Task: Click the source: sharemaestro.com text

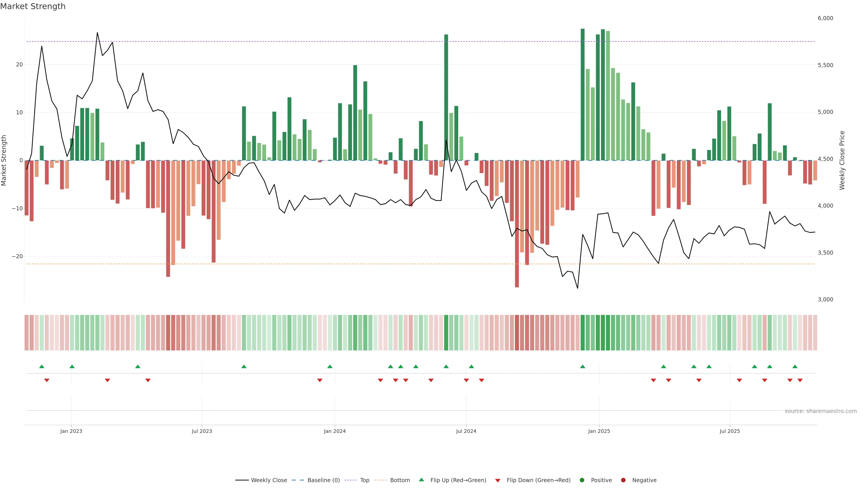Action: 821,411
